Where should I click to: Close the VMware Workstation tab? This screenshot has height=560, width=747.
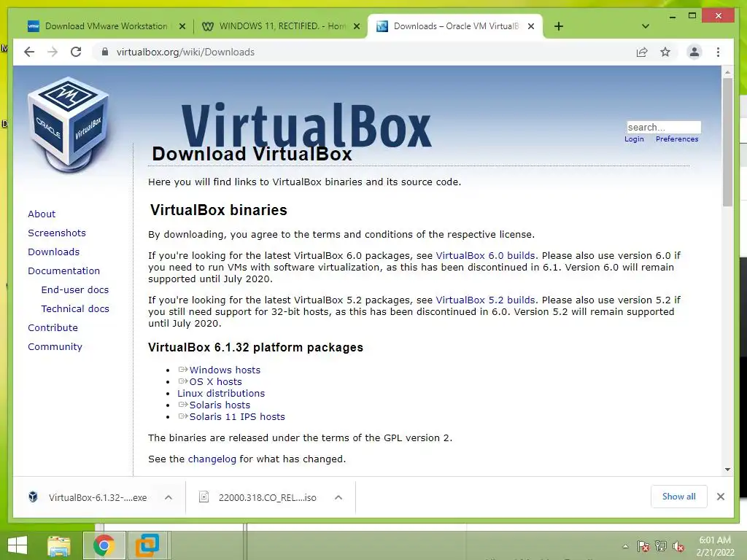(182, 26)
